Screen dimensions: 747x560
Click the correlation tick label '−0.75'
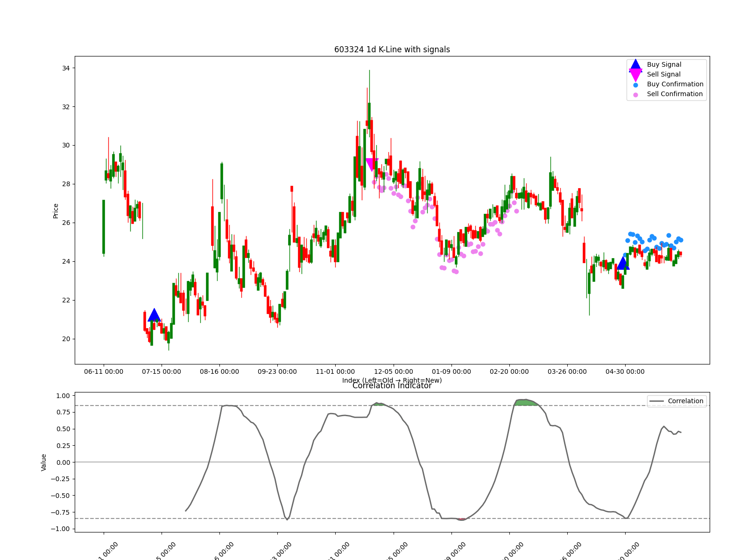click(x=60, y=512)
